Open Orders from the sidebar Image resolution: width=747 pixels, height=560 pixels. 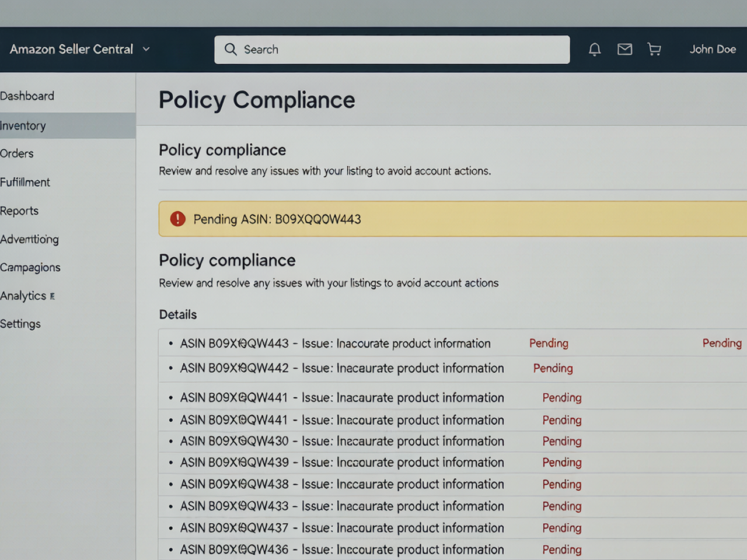17,153
